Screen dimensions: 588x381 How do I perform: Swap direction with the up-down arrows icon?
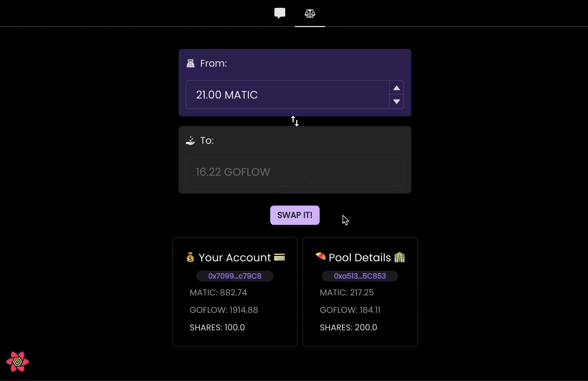pyautogui.click(x=295, y=121)
